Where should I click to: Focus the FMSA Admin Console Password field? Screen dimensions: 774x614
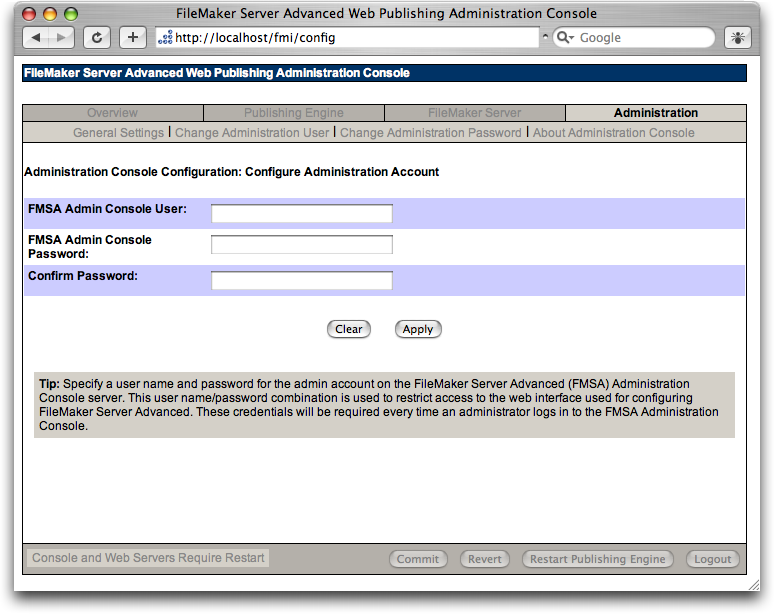pos(302,245)
